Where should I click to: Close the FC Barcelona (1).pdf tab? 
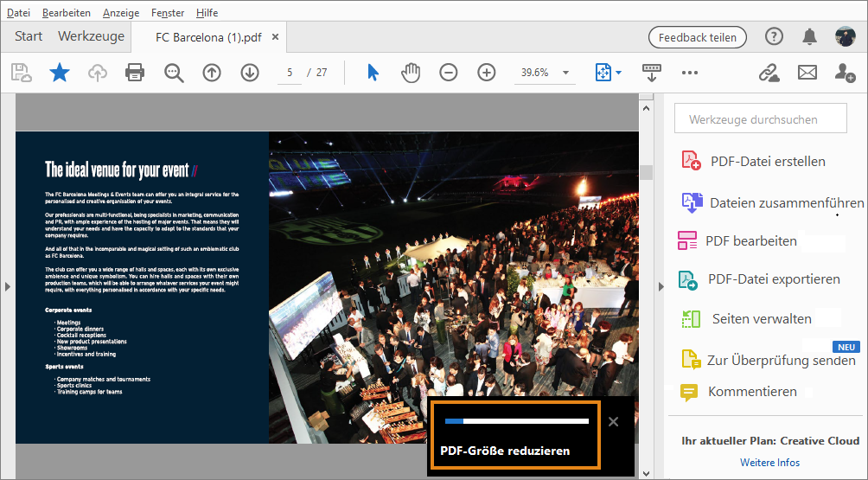(275, 36)
